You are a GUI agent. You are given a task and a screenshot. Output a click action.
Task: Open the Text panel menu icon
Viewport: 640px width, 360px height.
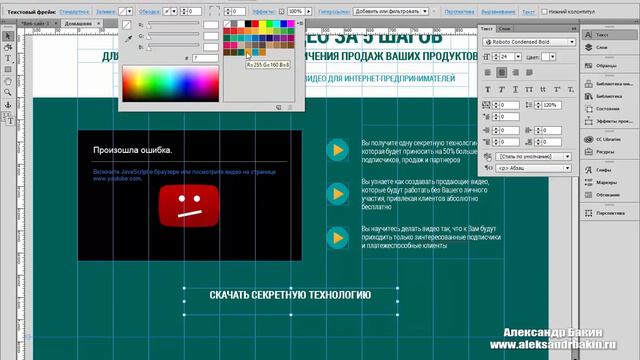tap(574, 29)
